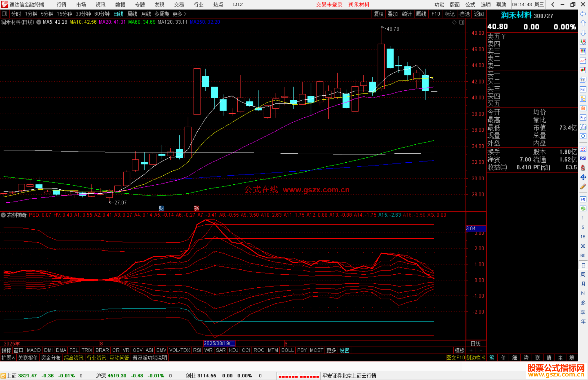Click the panel layout icon above chart
Screen dimensions: 588x380
(x=462, y=22)
